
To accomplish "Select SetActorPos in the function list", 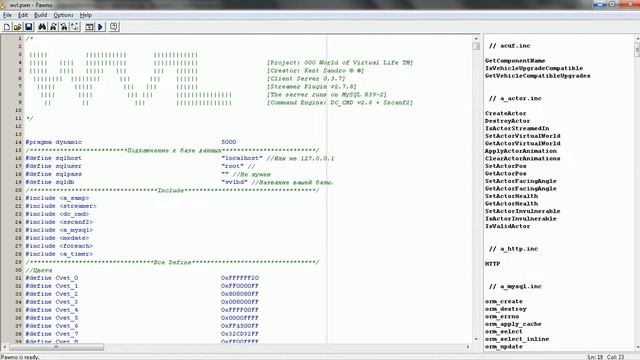I will click(505, 166).
